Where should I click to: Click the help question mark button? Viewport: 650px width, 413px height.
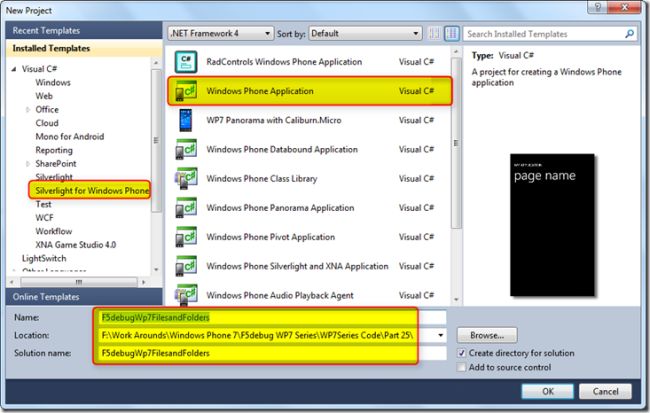[598, 7]
